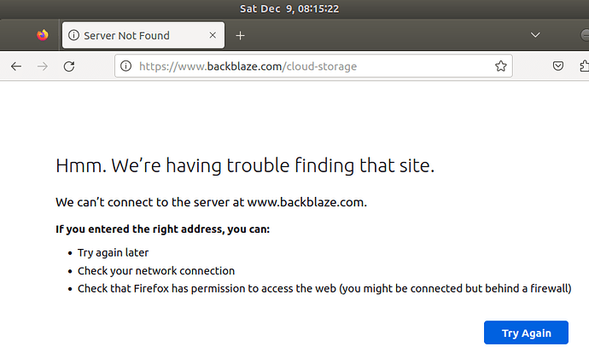Click the trouble finding that site heading
589x364 pixels.
[245, 165]
